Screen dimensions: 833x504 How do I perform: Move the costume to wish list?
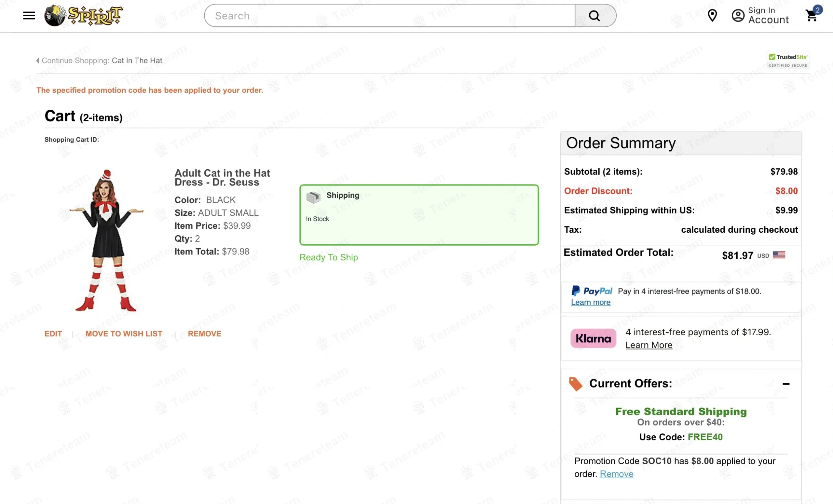click(x=124, y=334)
